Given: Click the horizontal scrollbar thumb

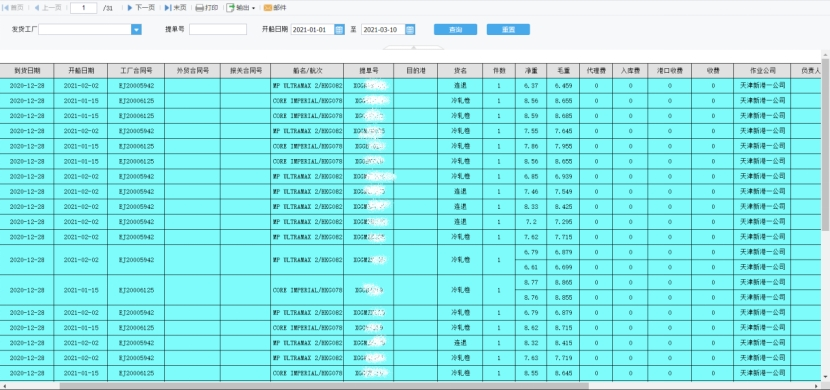Looking at the screenshot, I should pyautogui.click(x=324, y=386).
